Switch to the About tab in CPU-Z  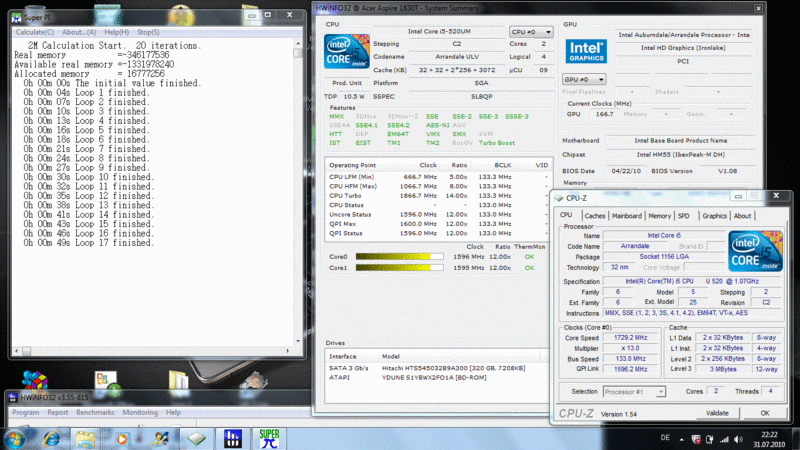(742, 216)
